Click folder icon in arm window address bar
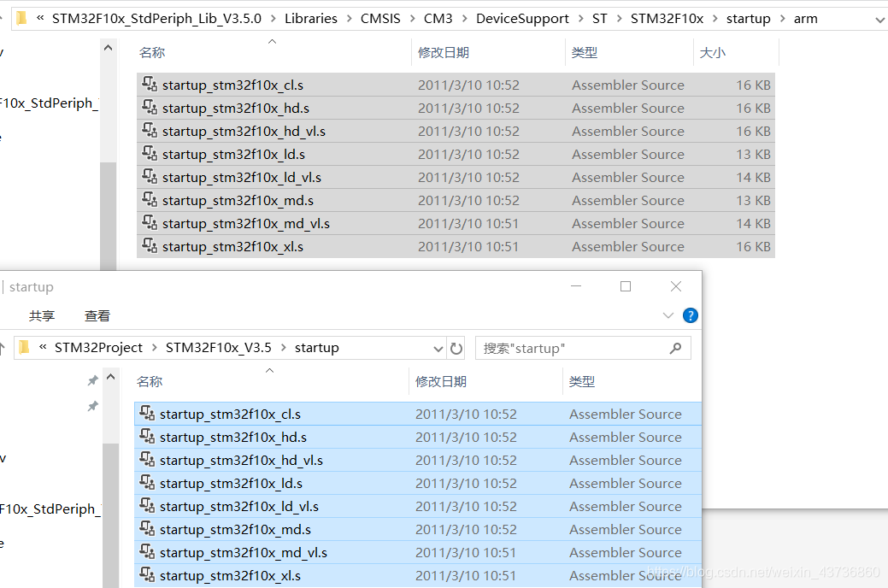Image resolution: width=888 pixels, height=588 pixels. pyautogui.click(x=22, y=19)
